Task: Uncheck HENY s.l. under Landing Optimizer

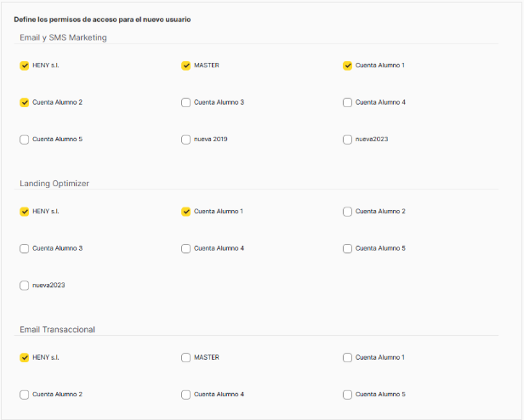Action: pos(24,212)
